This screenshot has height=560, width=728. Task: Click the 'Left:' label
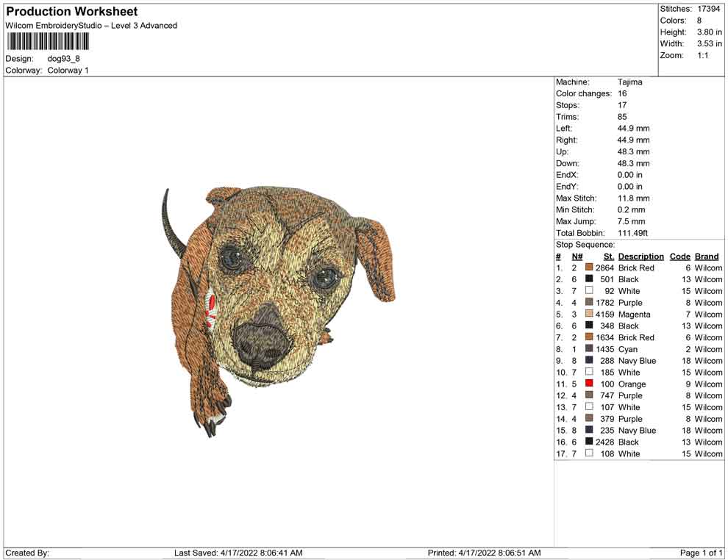click(x=563, y=129)
